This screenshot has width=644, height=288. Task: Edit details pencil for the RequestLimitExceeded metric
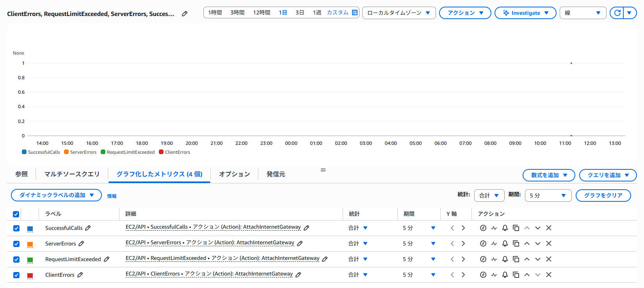click(x=325, y=259)
